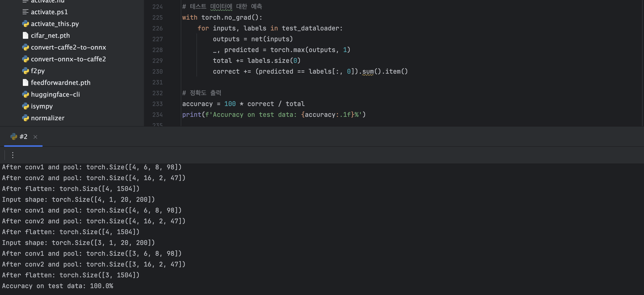Click text-file icon beside activate.ps1
Viewport: 644px width, 295px height.
tap(25, 12)
